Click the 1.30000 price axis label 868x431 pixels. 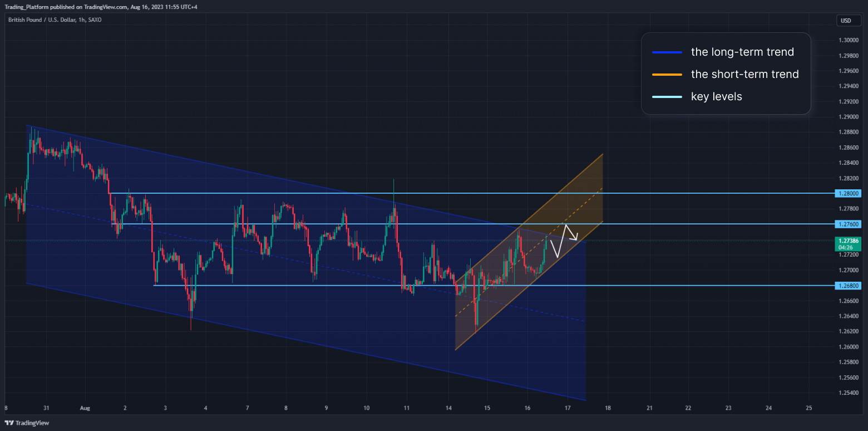(x=848, y=40)
